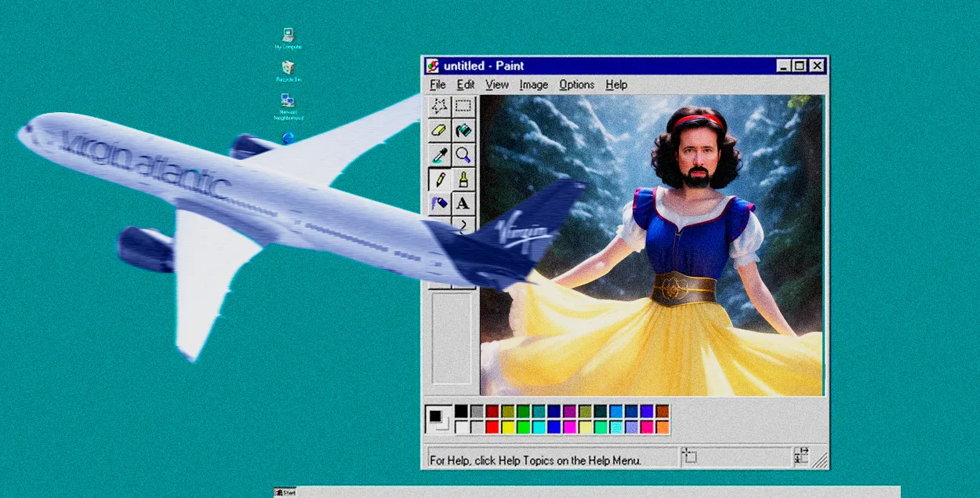The image size is (980, 498).
Task: Select the brown palette swatch
Action: click(662, 411)
